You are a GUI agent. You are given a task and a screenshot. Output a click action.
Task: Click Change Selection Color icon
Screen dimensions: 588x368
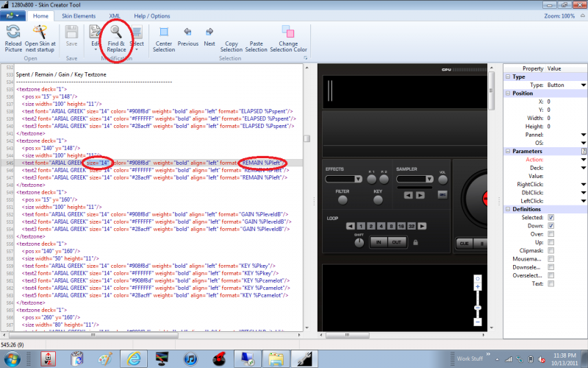pyautogui.click(x=288, y=32)
